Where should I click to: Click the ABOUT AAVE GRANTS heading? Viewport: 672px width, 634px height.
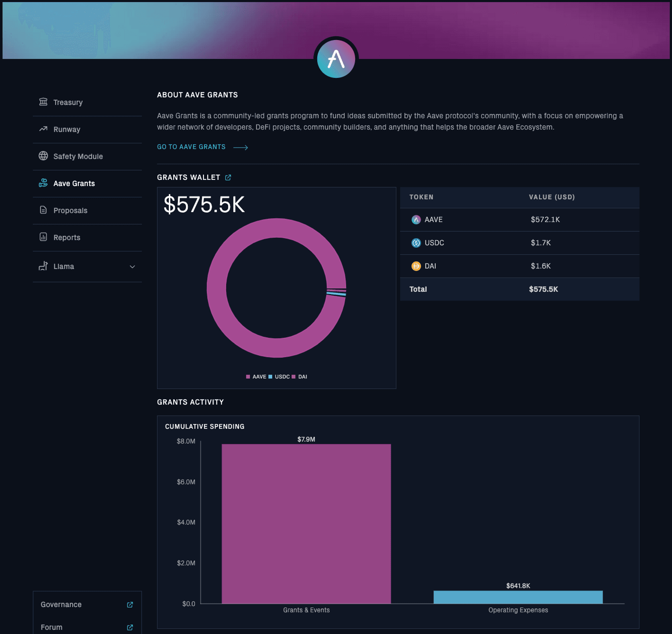198,95
